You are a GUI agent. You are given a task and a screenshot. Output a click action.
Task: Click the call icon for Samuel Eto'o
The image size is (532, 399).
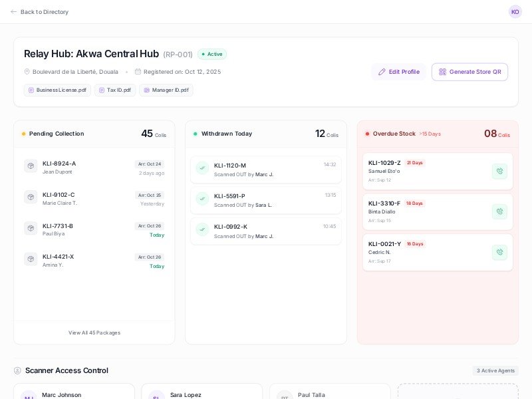[499, 172]
